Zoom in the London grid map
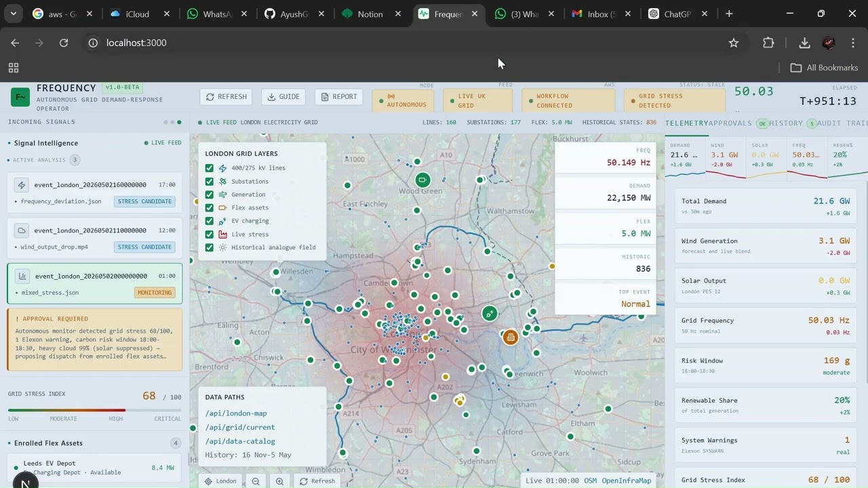 pyautogui.click(x=279, y=481)
